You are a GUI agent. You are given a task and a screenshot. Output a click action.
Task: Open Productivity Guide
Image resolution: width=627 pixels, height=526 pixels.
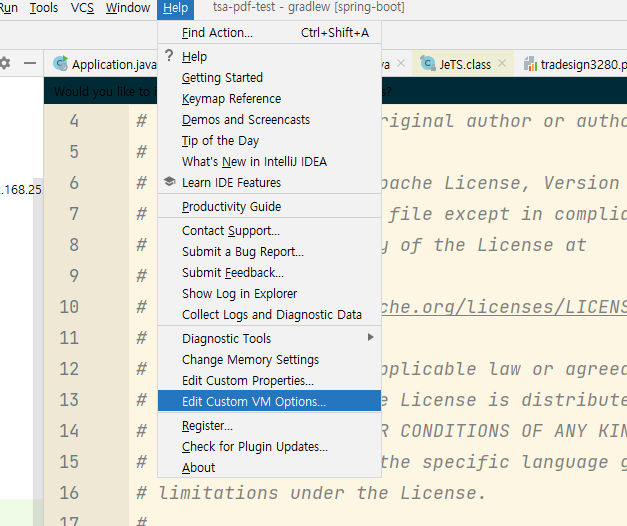pyautogui.click(x=269, y=206)
